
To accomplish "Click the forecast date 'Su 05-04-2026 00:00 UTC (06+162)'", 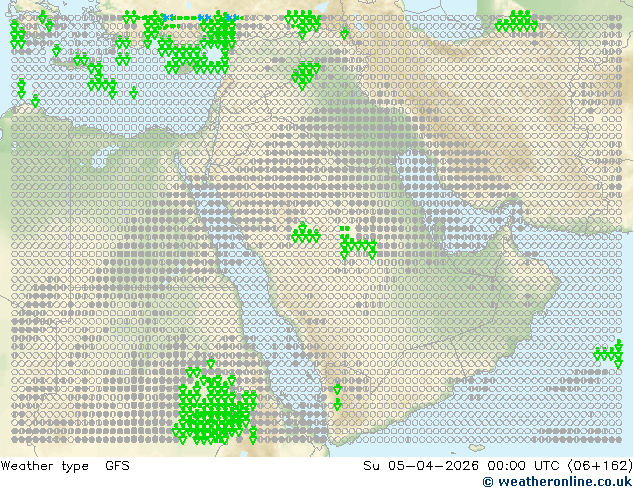I will 498,466.
